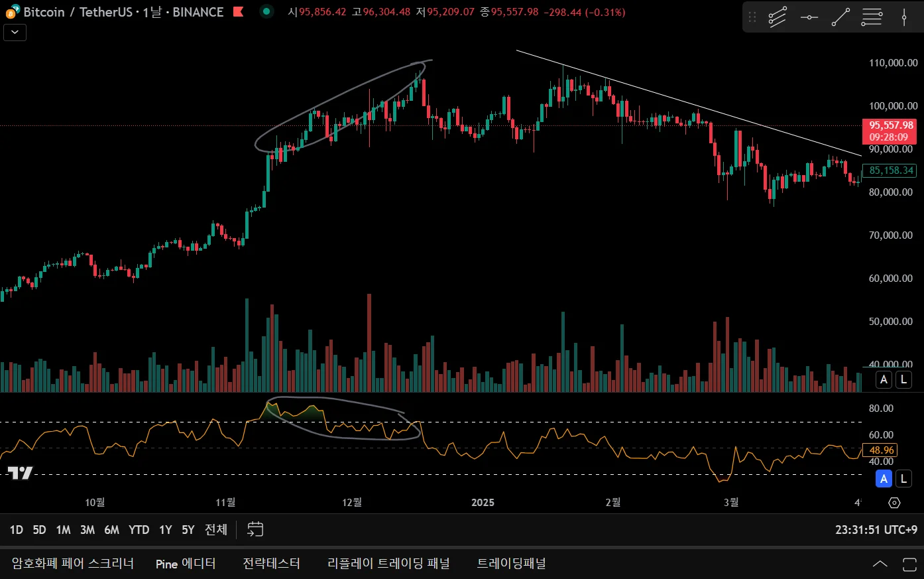The width and height of the screenshot is (924, 579).
Task: Select the horizontal line drawing tool
Action: 809,17
